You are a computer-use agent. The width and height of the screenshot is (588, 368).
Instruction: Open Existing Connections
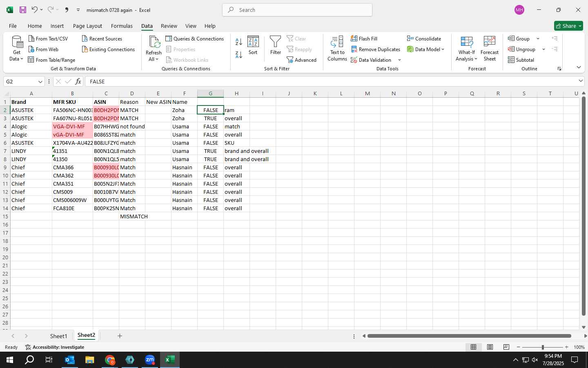click(x=108, y=49)
